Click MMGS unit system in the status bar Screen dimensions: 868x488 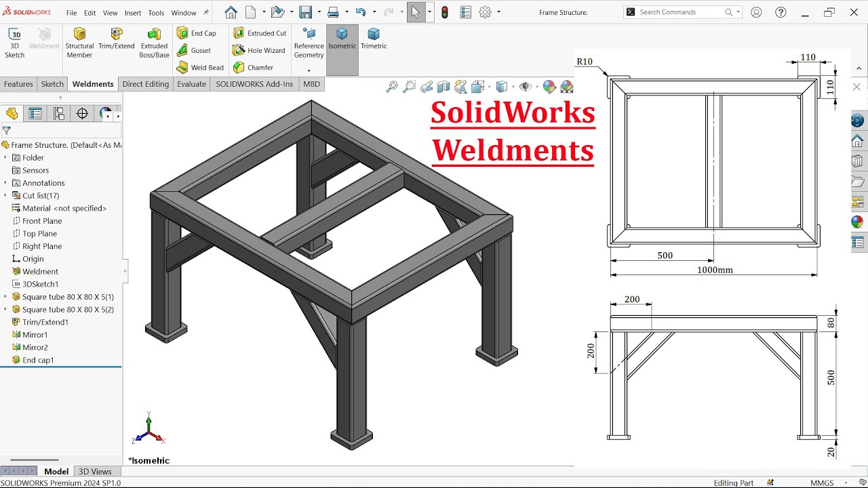tap(822, 483)
